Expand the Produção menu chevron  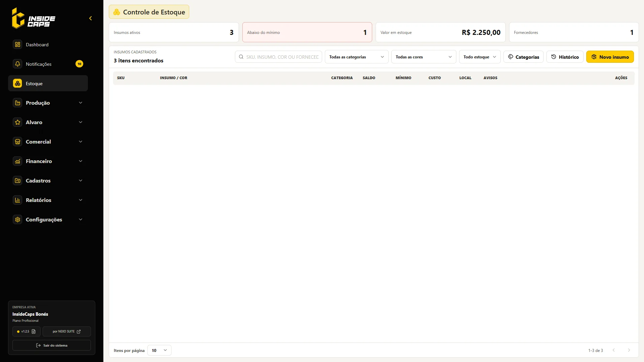81,103
